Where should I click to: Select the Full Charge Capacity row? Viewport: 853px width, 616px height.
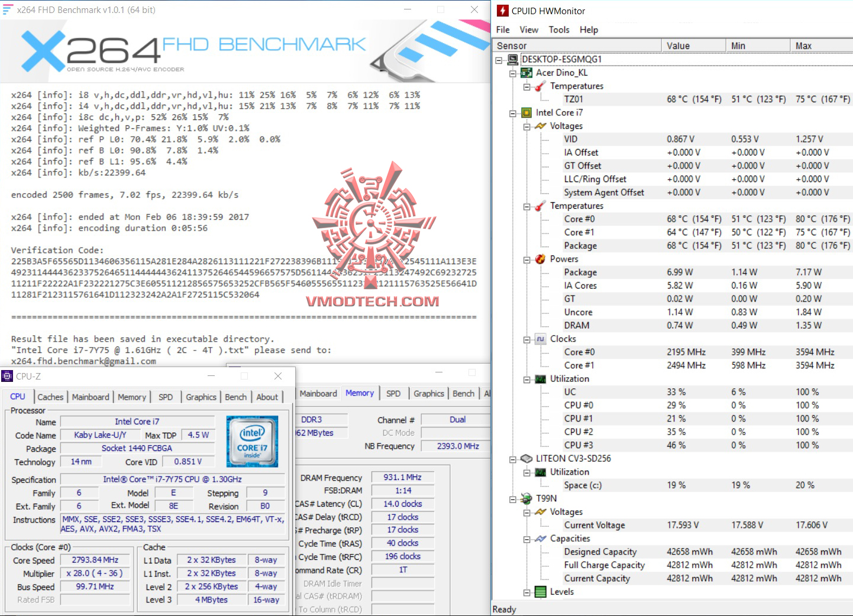click(706, 565)
